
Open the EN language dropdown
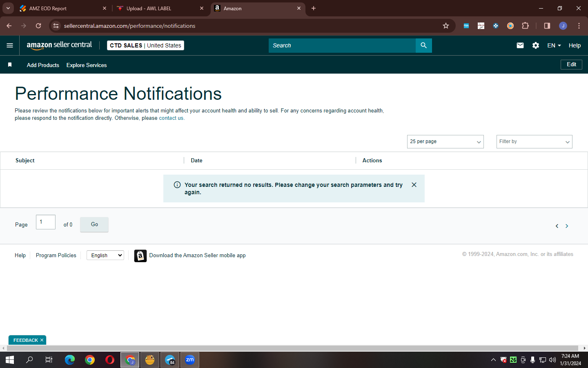[x=554, y=45]
